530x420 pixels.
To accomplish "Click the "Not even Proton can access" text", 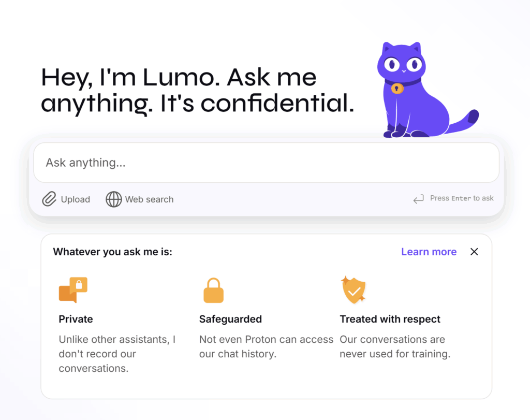I will 266,340.
